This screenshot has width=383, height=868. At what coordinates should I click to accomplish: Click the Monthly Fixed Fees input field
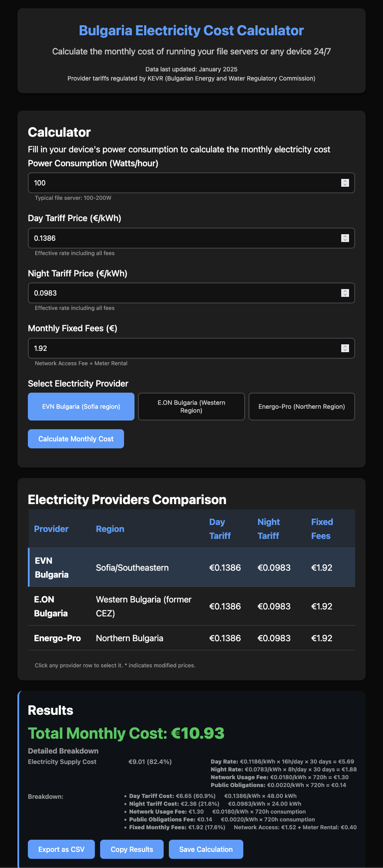pyautogui.click(x=174, y=348)
